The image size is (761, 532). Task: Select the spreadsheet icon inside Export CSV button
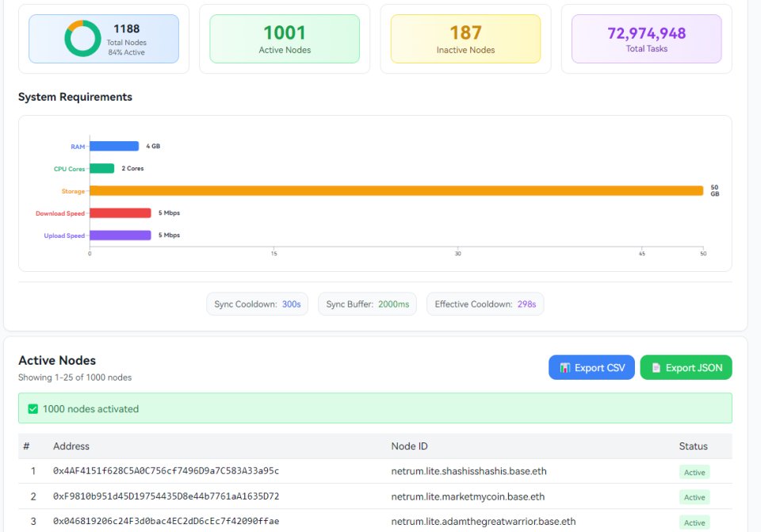click(x=565, y=367)
